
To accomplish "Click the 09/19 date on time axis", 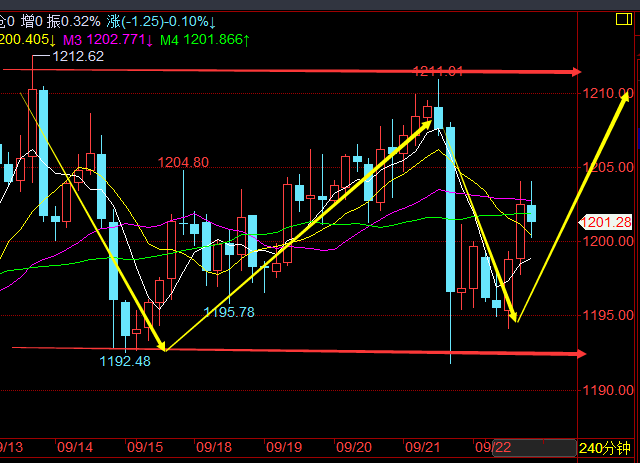I will [x=284, y=447].
